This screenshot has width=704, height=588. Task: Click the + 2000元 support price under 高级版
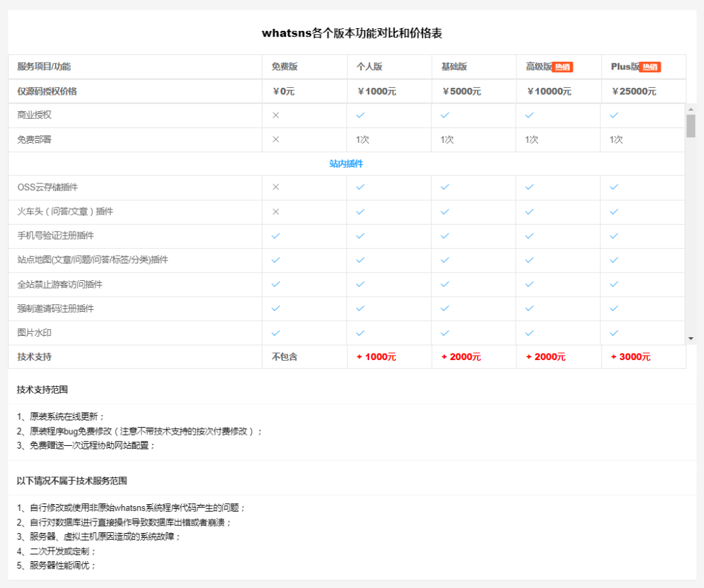click(545, 357)
